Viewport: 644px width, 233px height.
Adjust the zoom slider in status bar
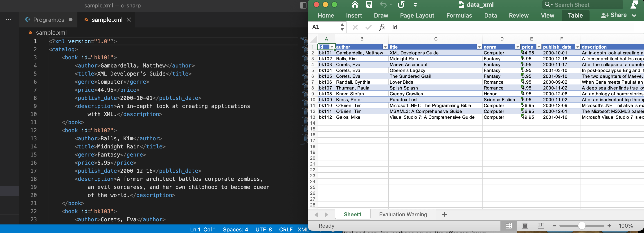click(x=582, y=226)
